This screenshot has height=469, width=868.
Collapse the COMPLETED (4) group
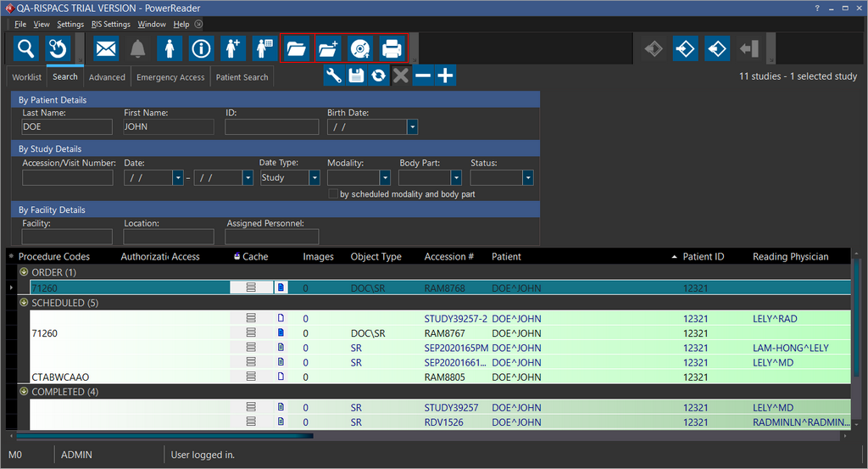click(24, 392)
